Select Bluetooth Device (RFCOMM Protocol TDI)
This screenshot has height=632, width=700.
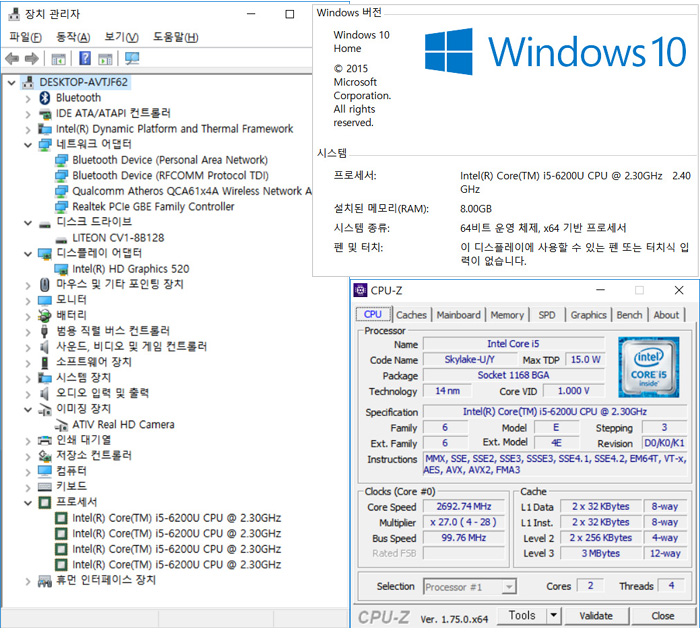click(x=171, y=175)
